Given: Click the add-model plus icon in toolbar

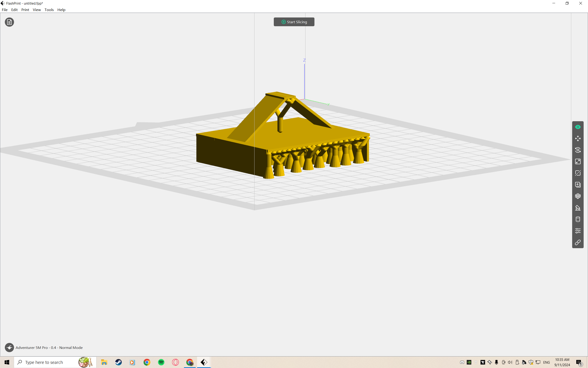Looking at the screenshot, I should [578, 185].
